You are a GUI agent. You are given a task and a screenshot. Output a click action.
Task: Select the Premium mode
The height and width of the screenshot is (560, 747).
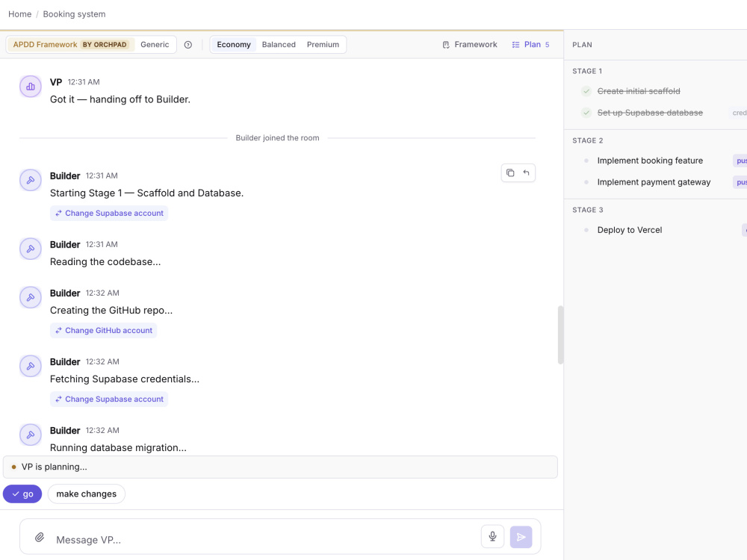[323, 45]
